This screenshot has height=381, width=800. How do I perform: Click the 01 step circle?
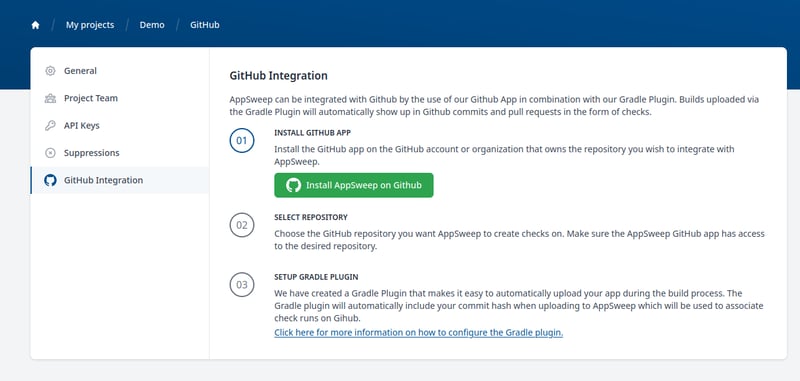click(242, 141)
